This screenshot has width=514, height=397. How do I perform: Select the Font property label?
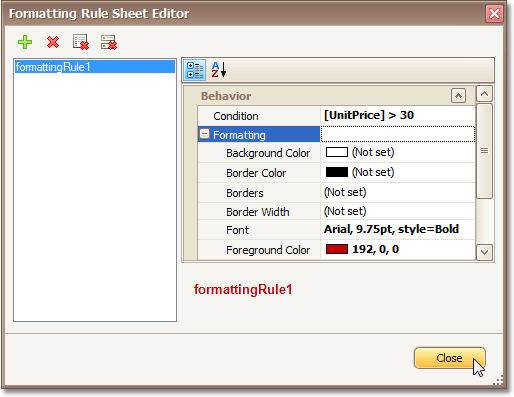237,230
